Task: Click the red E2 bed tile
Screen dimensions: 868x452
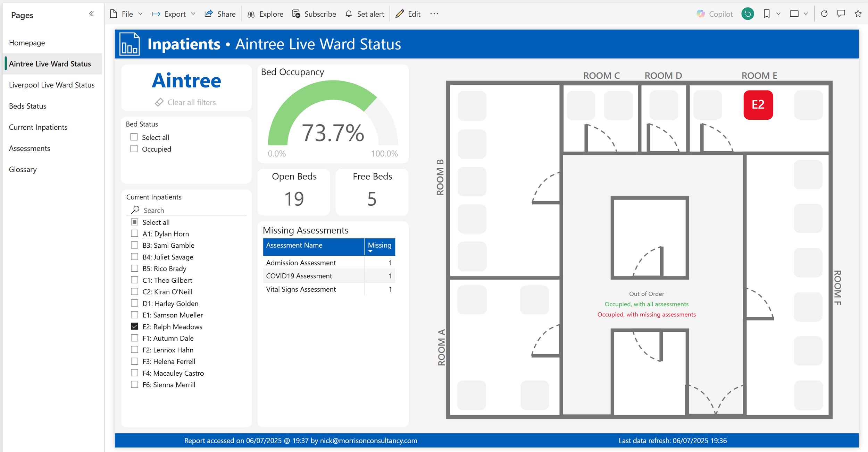Action: tap(758, 105)
